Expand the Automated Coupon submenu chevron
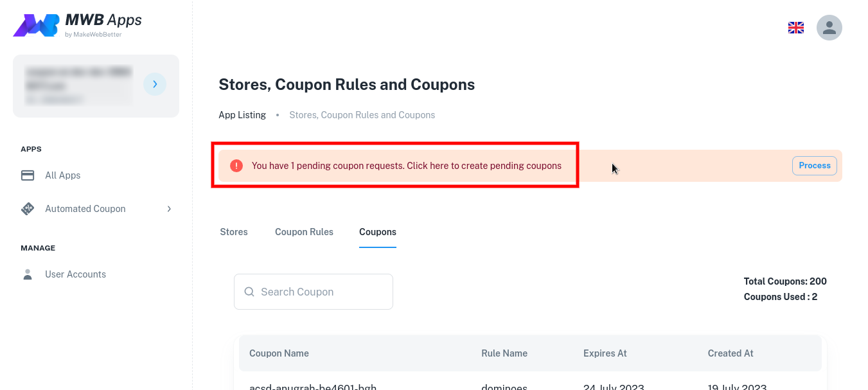Screen dimensions: 868x390 coord(169,209)
